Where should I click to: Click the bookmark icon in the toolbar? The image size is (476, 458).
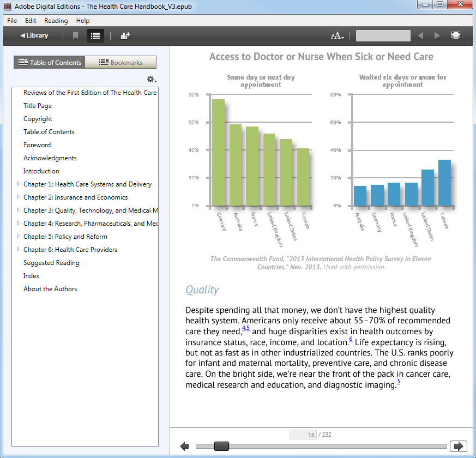pos(76,36)
